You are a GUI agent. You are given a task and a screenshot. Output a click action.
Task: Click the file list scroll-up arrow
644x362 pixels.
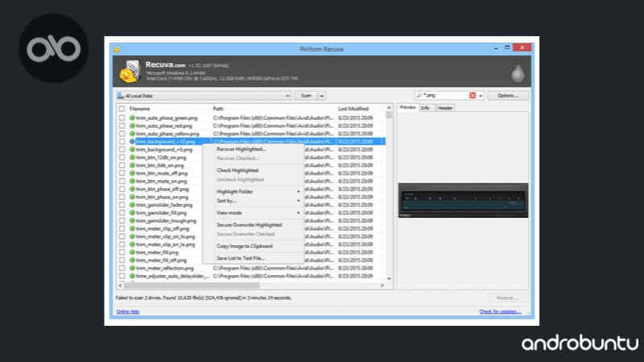click(389, 108)
